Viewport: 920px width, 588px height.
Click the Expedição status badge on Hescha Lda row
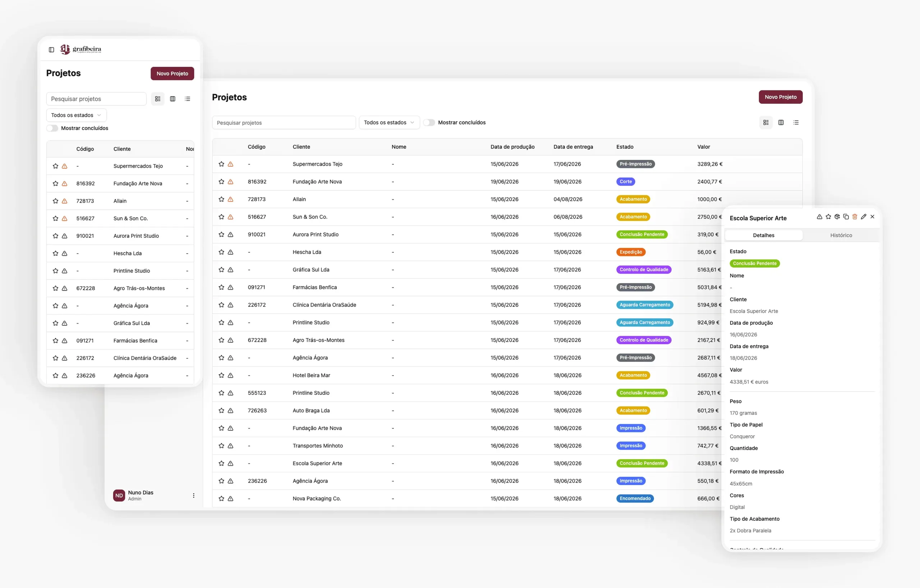click(631, 252)
